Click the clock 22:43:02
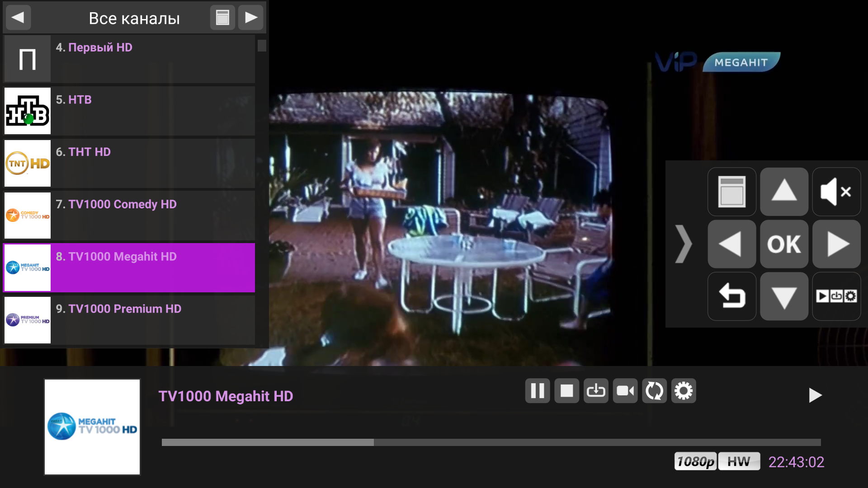The width and height of the screenshot is (868, 488). pos(796,462)
